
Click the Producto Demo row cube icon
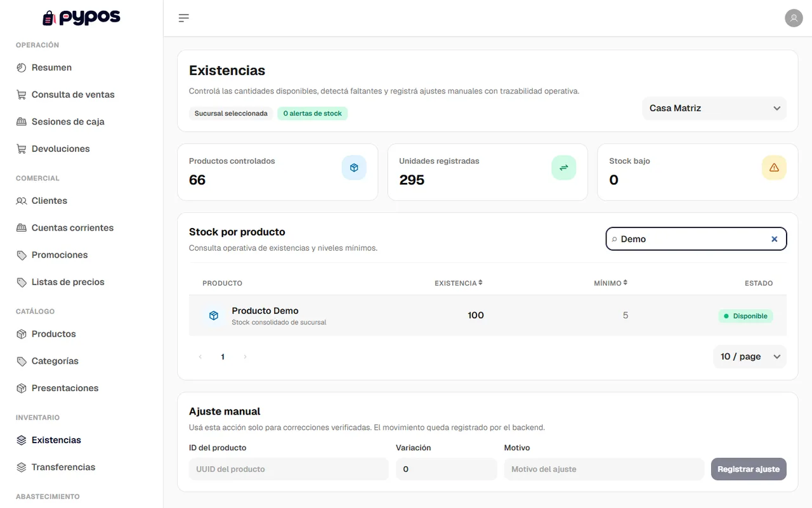click(214, 316)
